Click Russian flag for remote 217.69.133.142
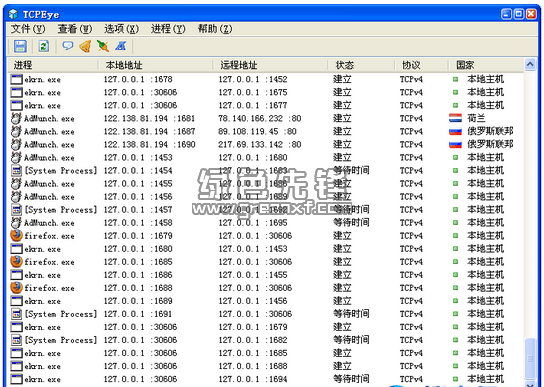Image resolution: width=544 pixels, height=387 pixels. 455,144
